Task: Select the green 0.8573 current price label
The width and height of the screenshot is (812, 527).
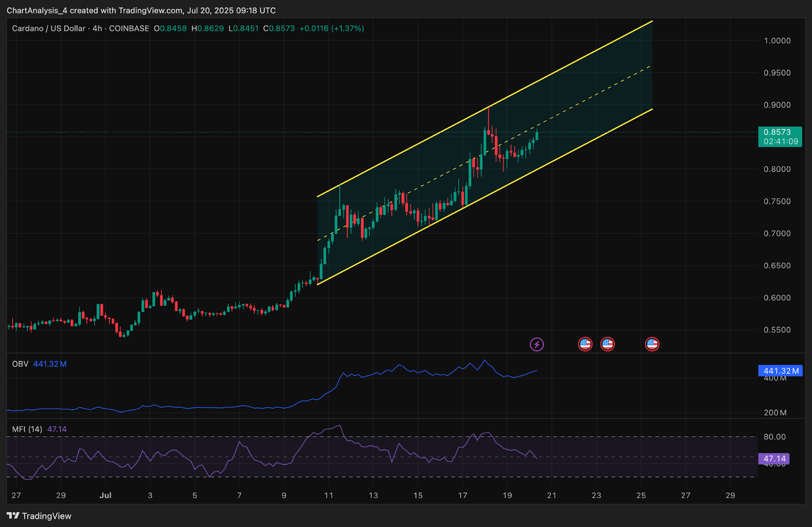Action: tap(780, 136)
